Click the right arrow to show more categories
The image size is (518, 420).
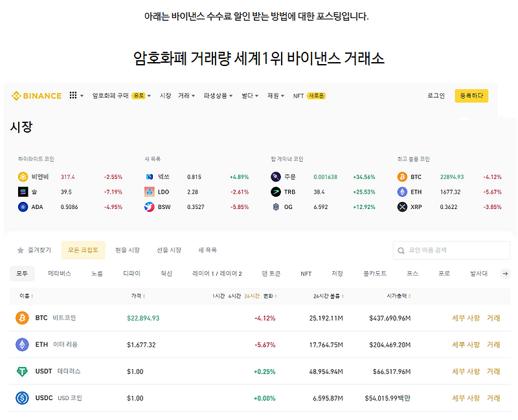click(x=505, y=273)
